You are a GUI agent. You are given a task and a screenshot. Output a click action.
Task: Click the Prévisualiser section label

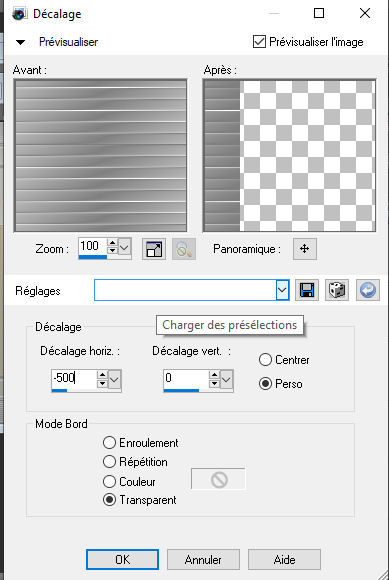coord(68,42)
